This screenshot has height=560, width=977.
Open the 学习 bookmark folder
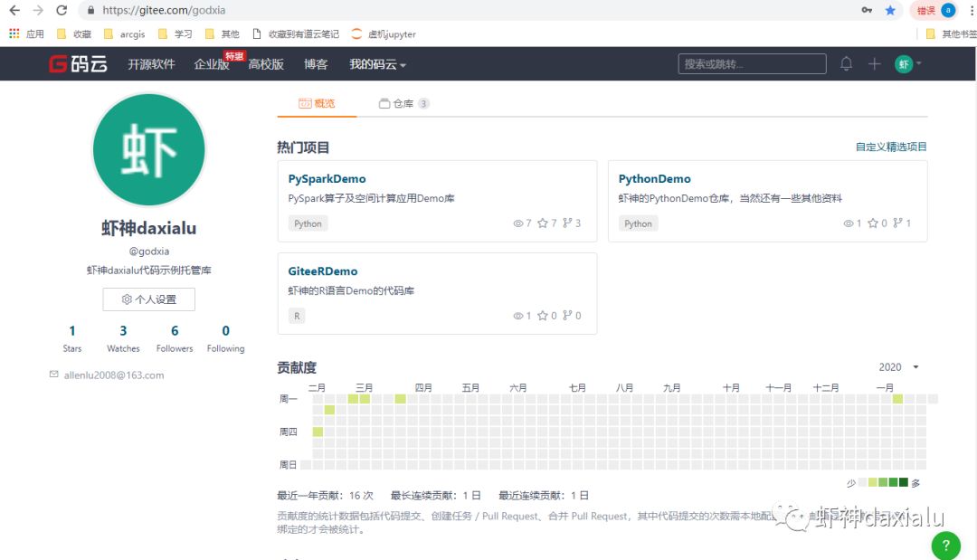[175, 33]
